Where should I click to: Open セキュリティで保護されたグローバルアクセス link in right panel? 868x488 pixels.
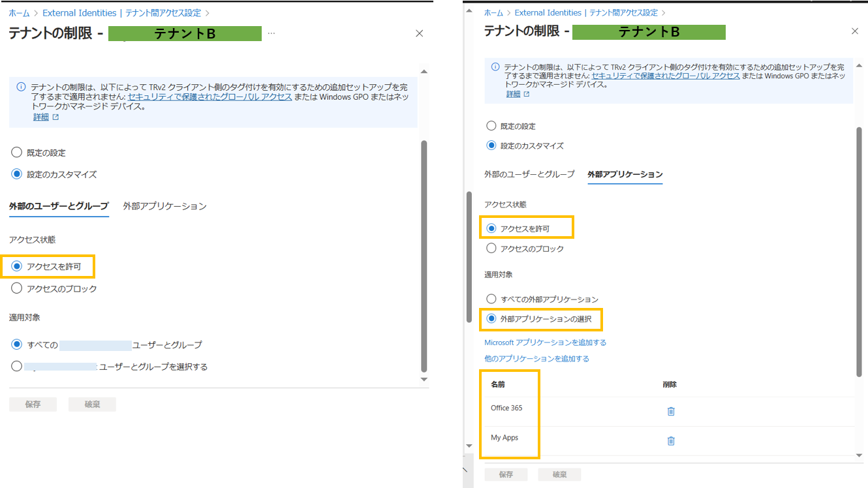pyautogui.click(x=666, y=76)
